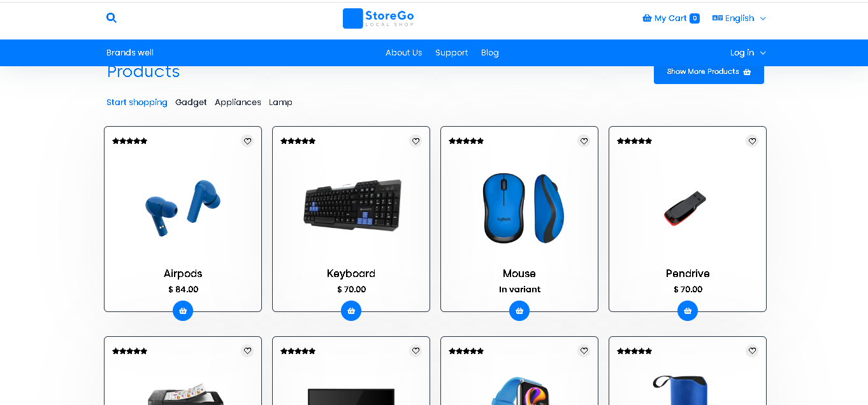
Task: Add Pendrive to cart via basket icon
Action: (688, 311)
